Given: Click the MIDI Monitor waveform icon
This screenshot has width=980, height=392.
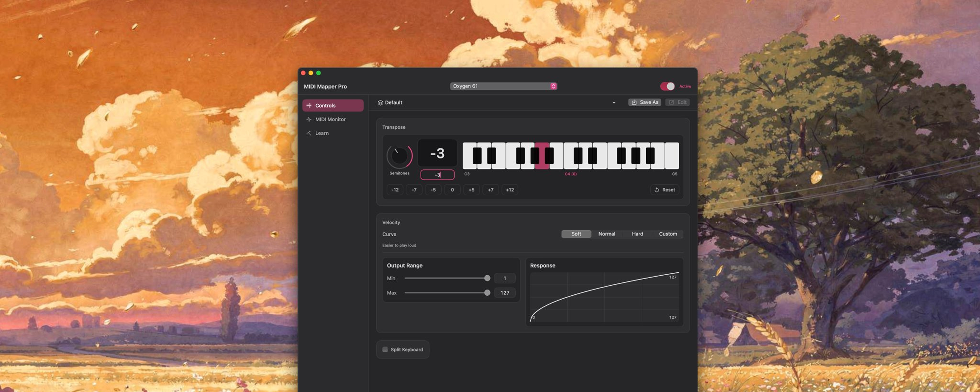Looking at the screenshot, I should click(309, 119).
